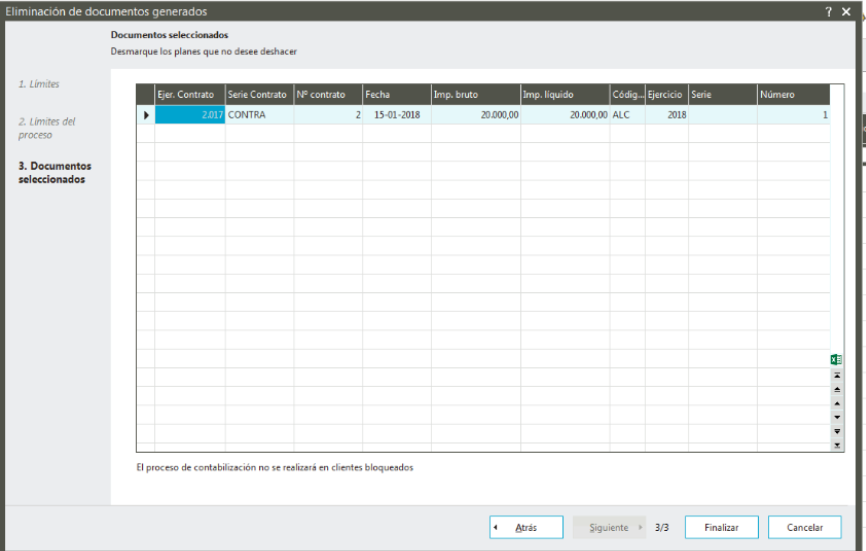Viewport: 866px width, 551px height.
Task: Select the Número cell with value 1
Action: click(x=793, y=115)
